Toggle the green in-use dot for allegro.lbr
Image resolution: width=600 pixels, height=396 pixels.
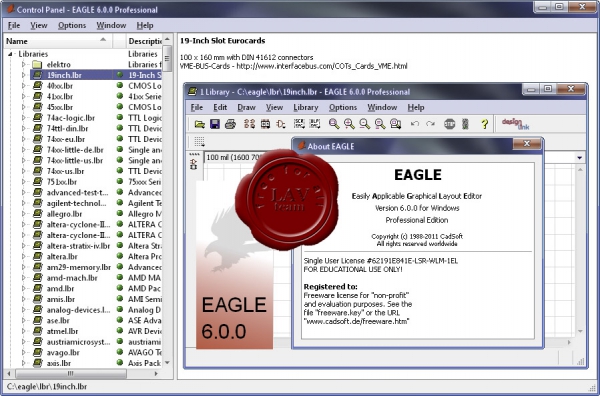coord(120,213)
